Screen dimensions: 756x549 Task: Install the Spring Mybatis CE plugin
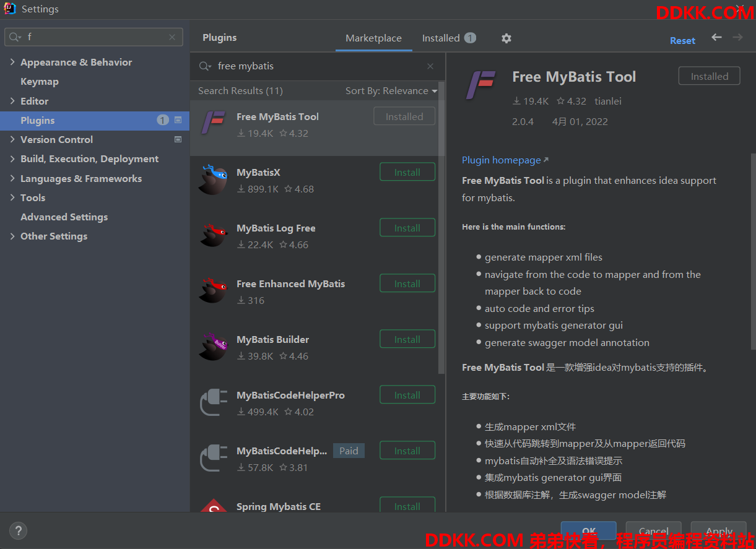[407, 505]
